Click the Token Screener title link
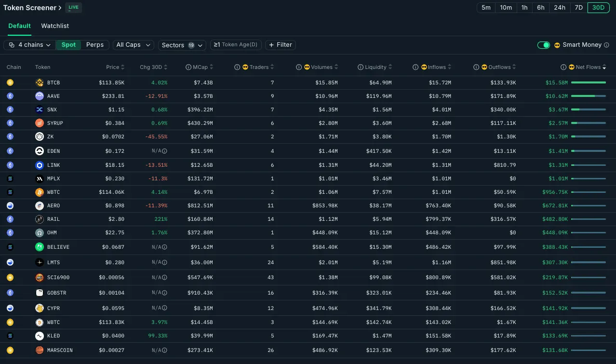This screenshot has width=616, height=364. pos(32,8)
